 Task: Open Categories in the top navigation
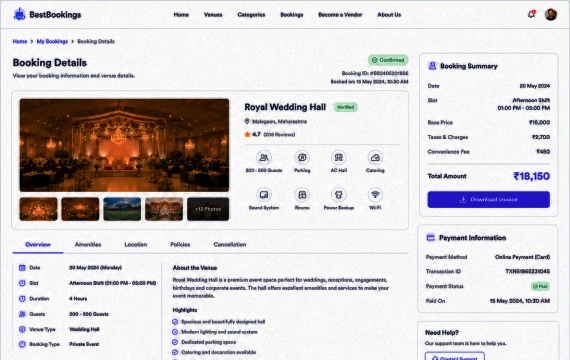(x=251, y=15)
